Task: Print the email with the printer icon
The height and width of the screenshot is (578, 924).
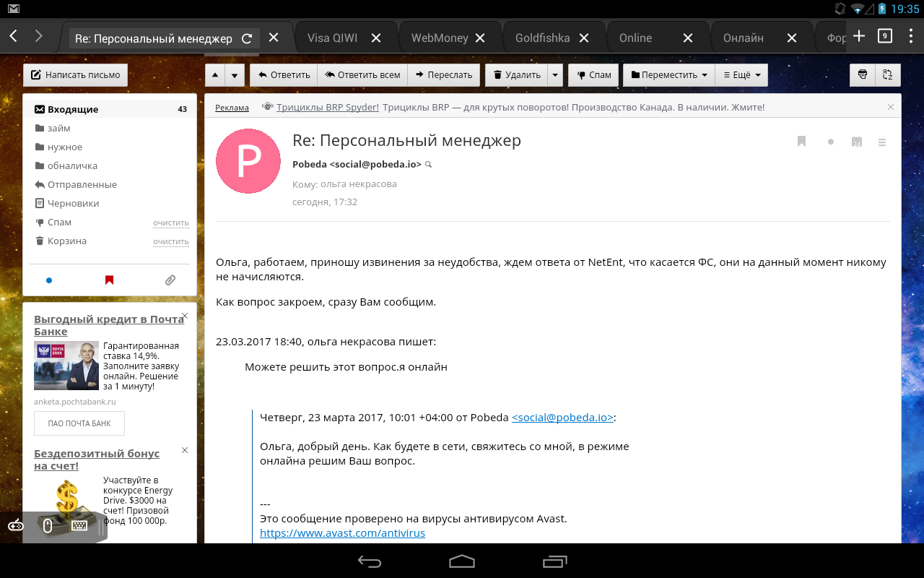Action: pos(863,75)
